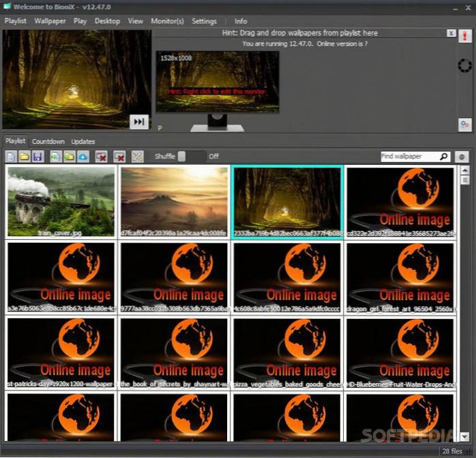476x458 pixels.
Task: Switch to the Updates tab
Action: click(83, 142)
